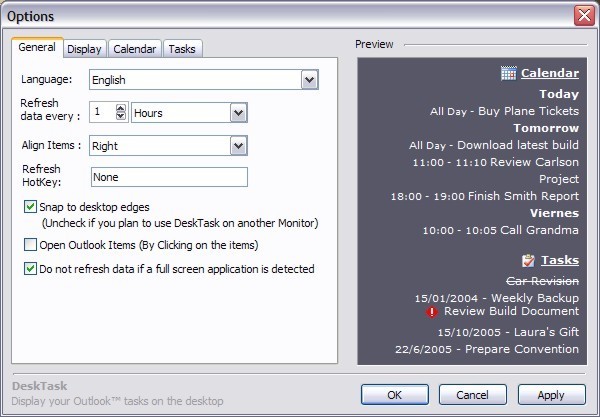The height and width of the screenshot is (417, 600).
Task: Open the Align Items dropdown
Action: (238, 145)
